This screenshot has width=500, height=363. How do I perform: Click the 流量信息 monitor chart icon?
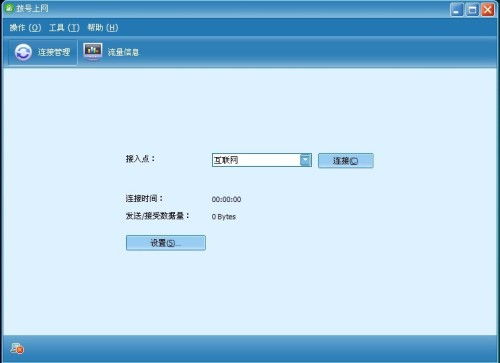click(93, 51)
